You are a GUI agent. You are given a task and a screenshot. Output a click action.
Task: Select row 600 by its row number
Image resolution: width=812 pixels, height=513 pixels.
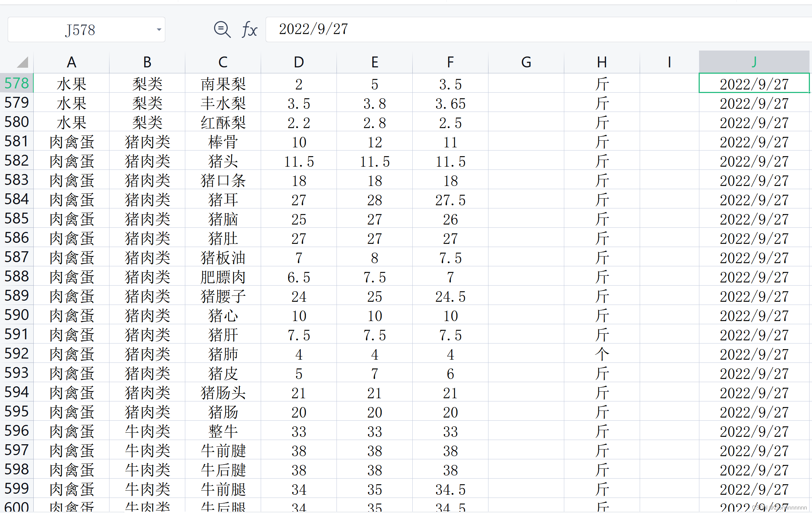tap(17, 507)
